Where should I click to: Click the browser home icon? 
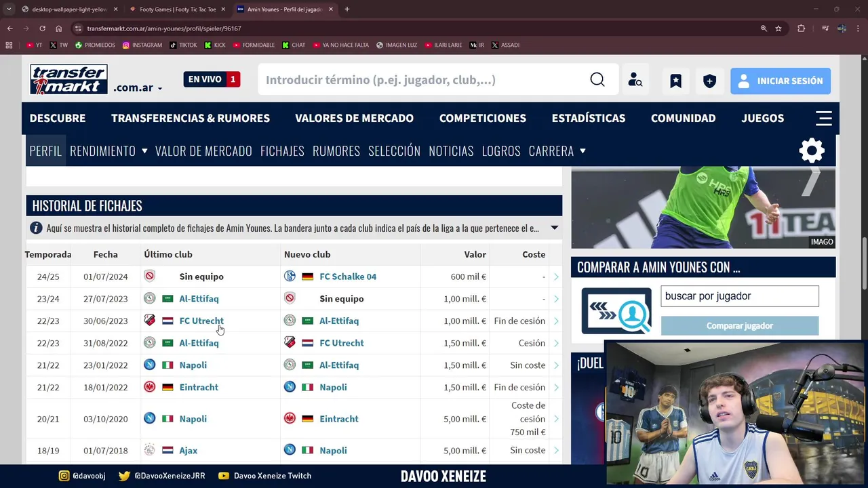(59, 28)
